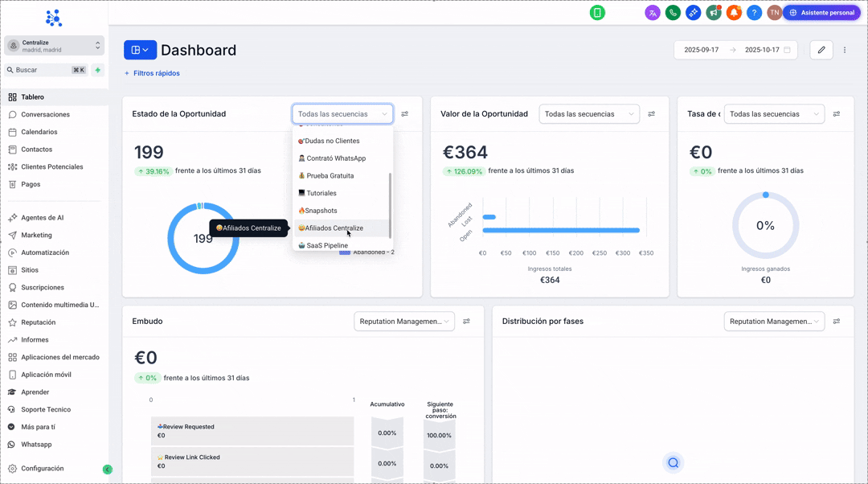
Task: Open the orange notification bell
Action: point(734,13)
